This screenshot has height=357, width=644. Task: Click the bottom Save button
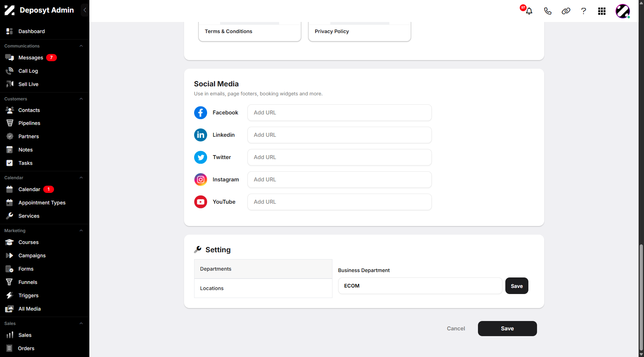point(507,329)
